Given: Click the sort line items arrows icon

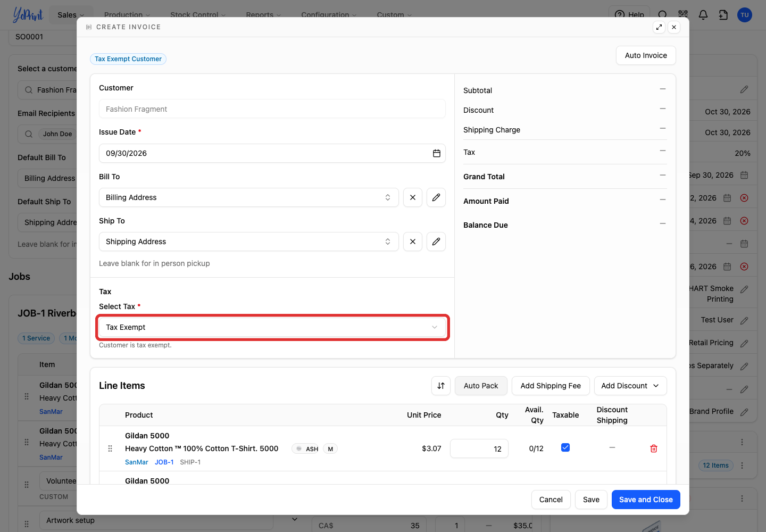Looking at the screenshot, I should click(x=441, y=386).
